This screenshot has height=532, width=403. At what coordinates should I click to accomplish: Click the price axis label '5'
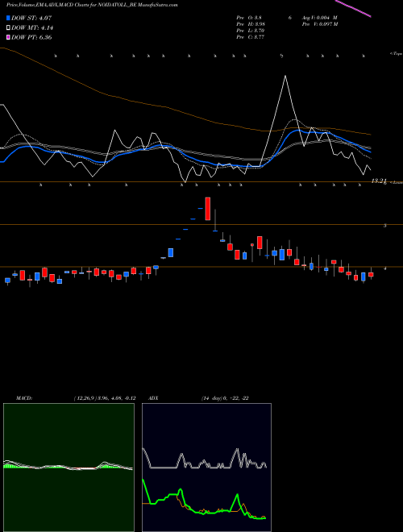pyautogui.click(x=384, y=225)
